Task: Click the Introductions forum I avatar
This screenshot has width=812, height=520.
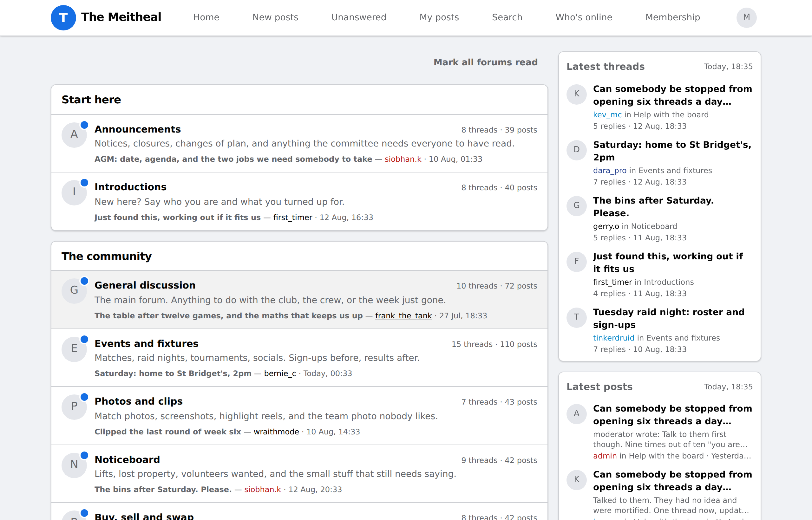Action: tap(74, 192)
